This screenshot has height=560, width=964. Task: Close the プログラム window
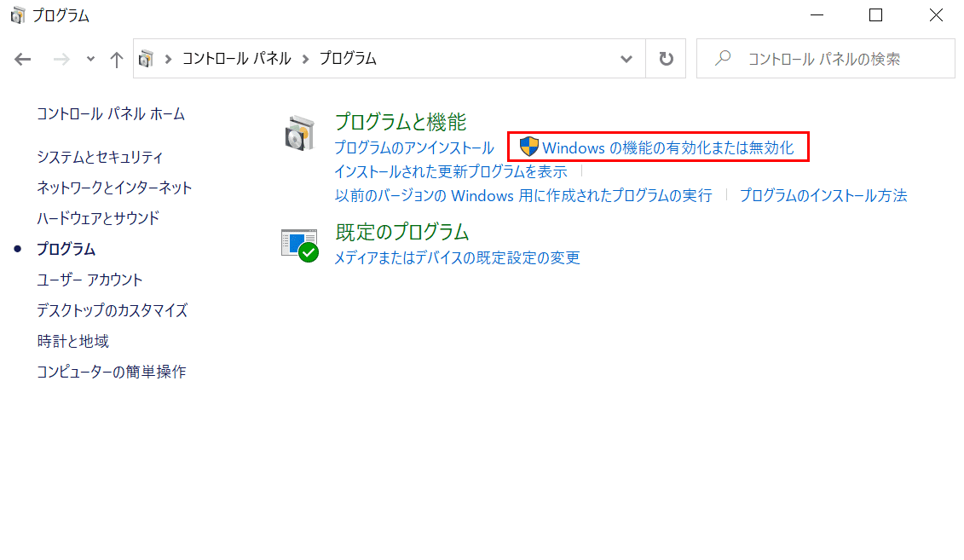936,14
